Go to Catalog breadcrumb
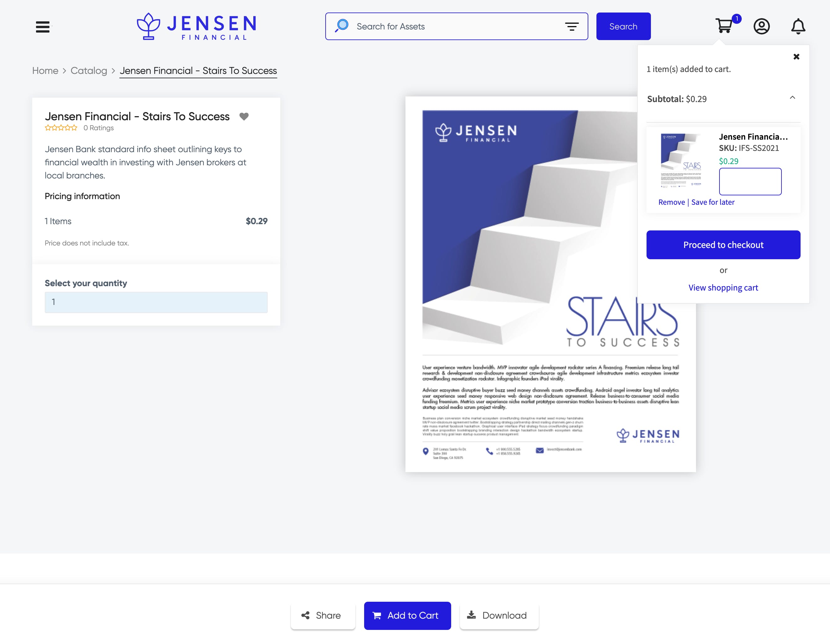The width and height of the screenshot is (830, 644). point(89,71)
